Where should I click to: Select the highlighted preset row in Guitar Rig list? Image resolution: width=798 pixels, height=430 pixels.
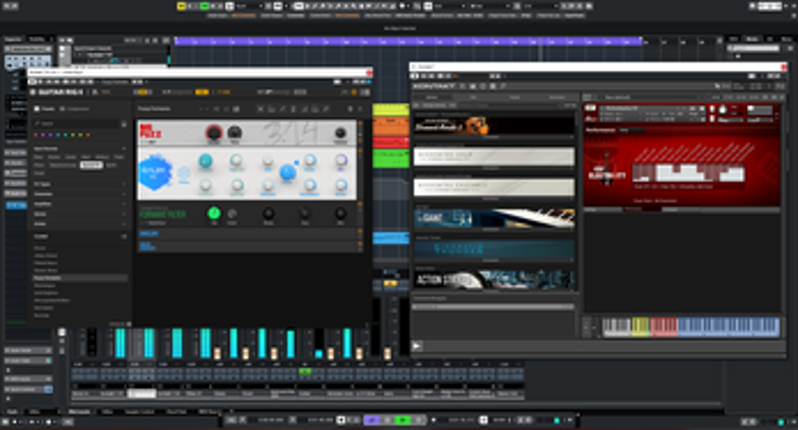click(x=80, y=278)
